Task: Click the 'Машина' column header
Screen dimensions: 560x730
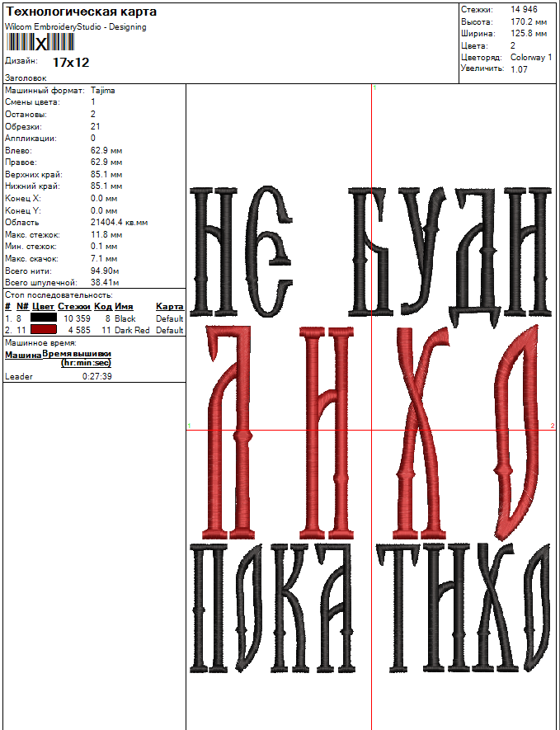Action: pos(23,355)
